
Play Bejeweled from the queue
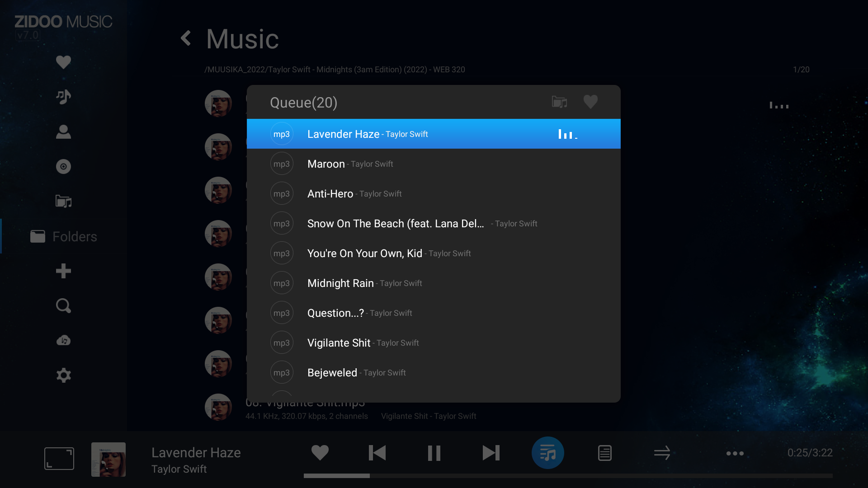(434, 372)
